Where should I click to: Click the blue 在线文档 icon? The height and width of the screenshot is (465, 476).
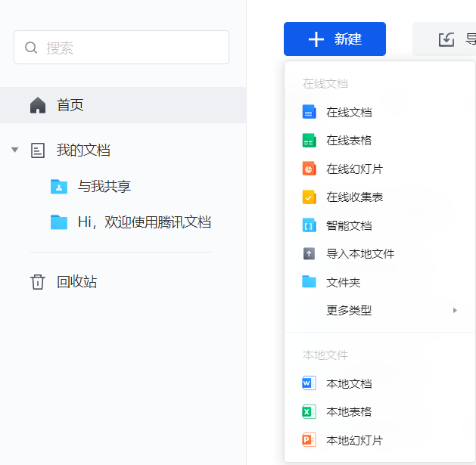click(x=309, y=112)
